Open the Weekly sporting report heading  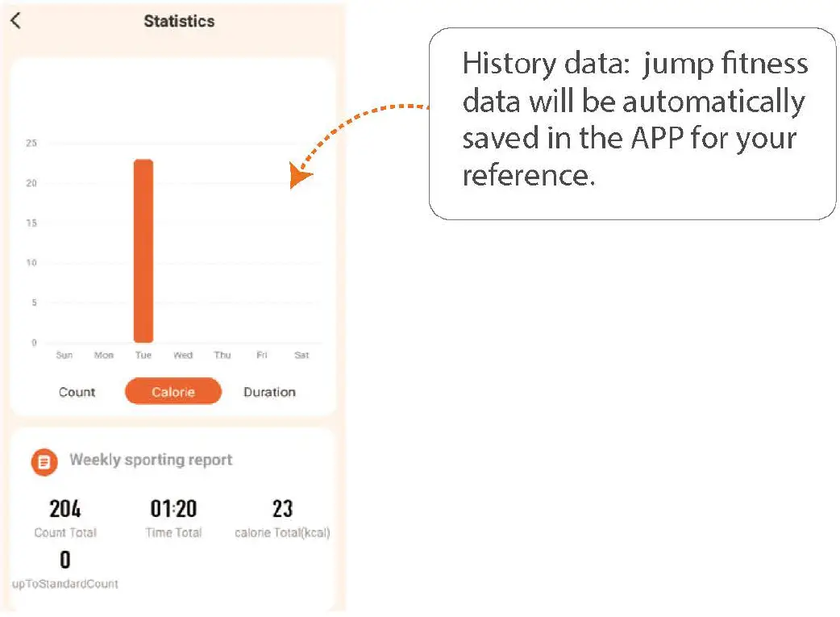click(x=151, y=460)
